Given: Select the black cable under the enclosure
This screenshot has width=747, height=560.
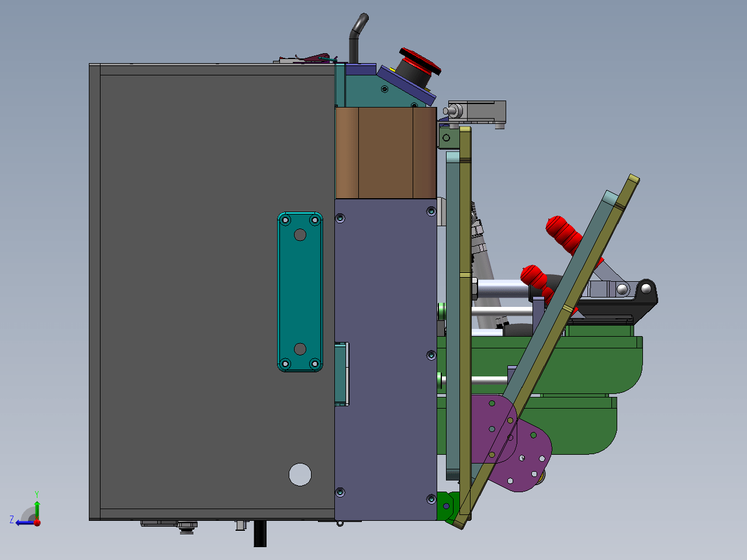Looking at the screenshot, I should (260, 534).
